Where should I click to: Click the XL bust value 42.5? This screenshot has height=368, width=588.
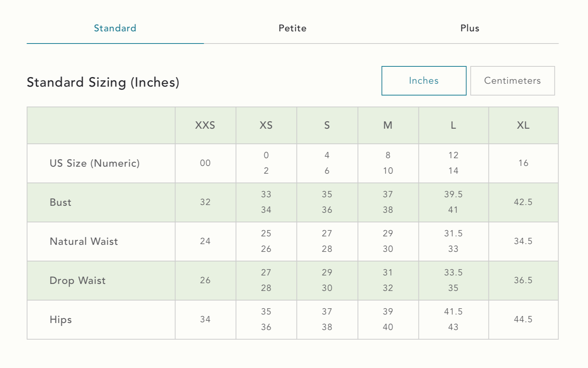tap(523, 202)
